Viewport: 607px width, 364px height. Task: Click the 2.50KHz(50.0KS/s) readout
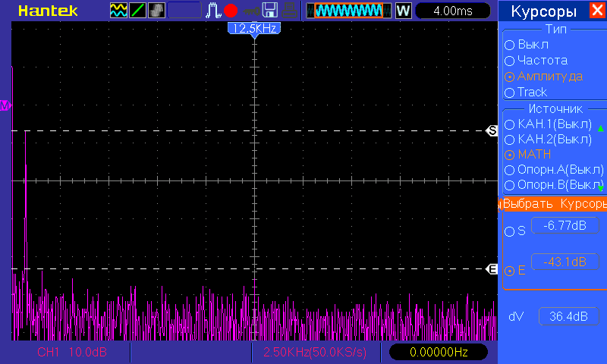pyautogui.click(x=315, y=352)
